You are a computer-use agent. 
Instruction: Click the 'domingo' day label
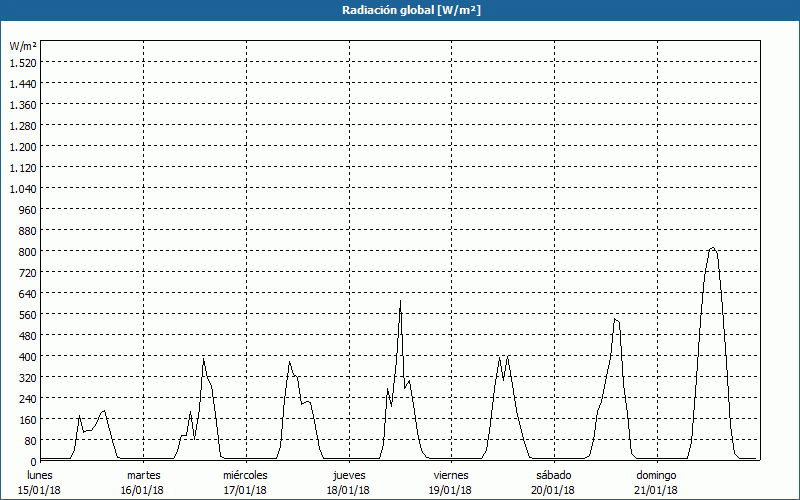656,475
